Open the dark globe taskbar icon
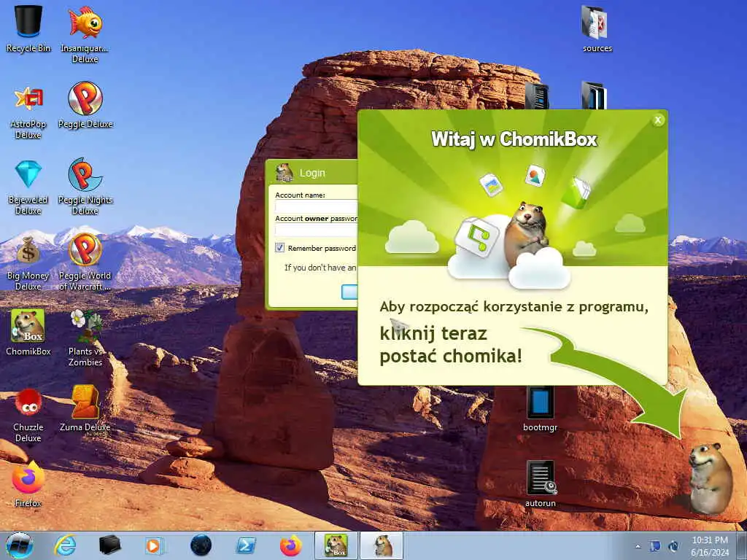747x560 pixels. pos(201,545)
